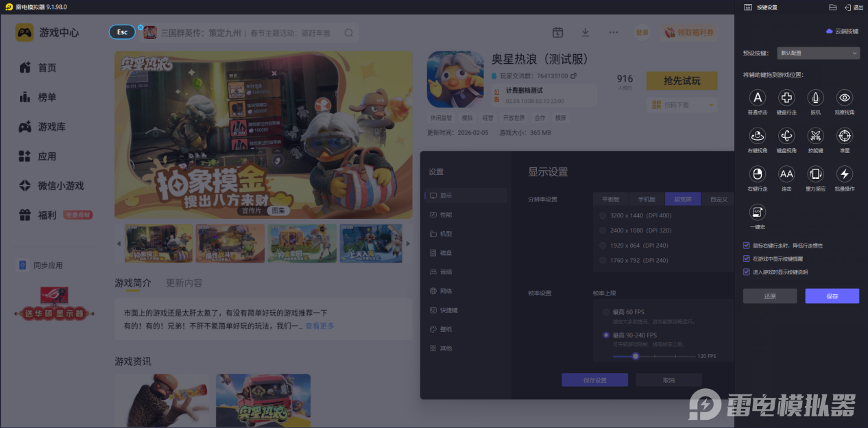
Task: Select the 重力感应 gravity sensor icon
Action: pos(815,174)
